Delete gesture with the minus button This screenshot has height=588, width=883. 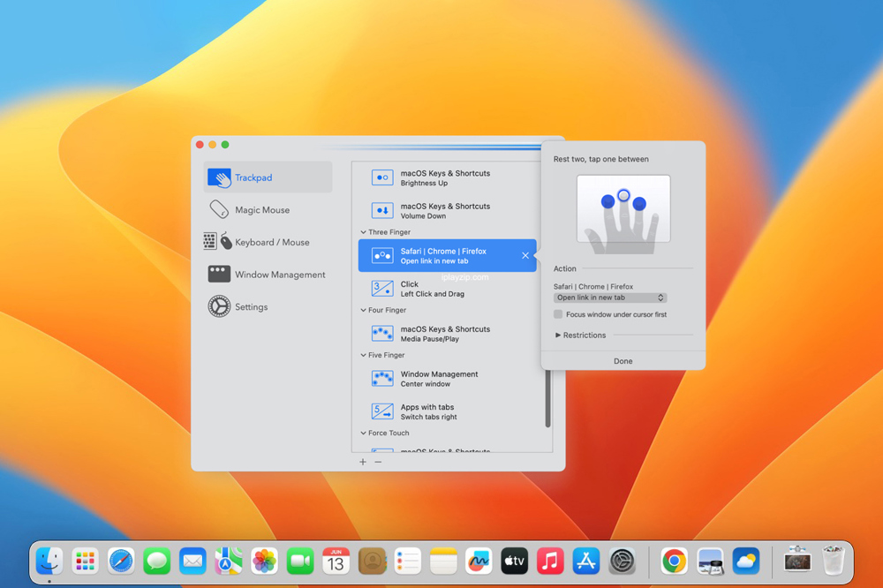pyautogui.click(x=379, y=462)
